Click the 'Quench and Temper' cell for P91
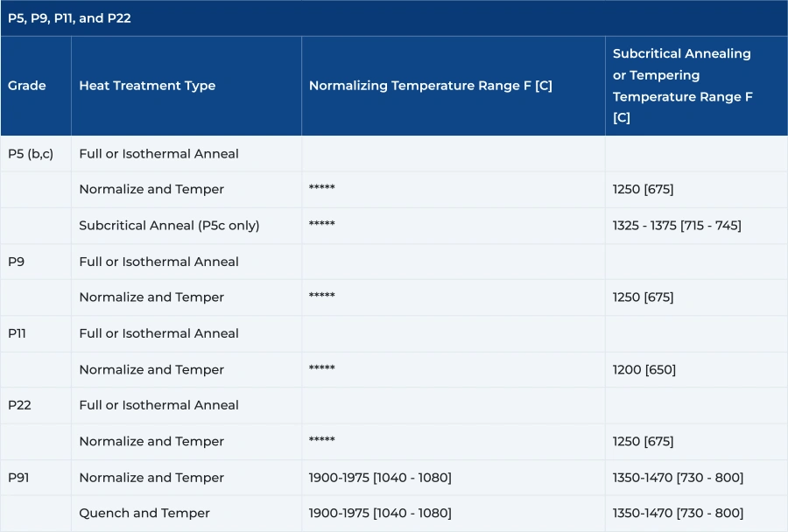Screen dimensions: 788x532 coord(144,513)
